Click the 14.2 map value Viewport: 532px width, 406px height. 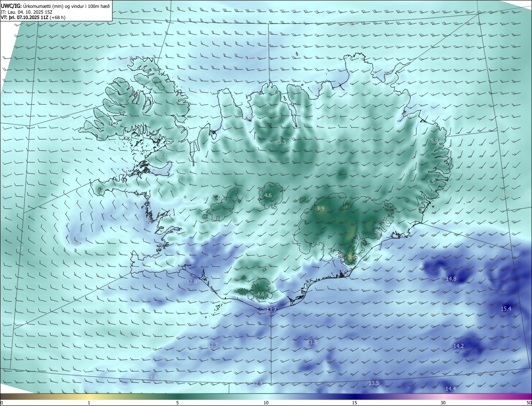[x=458, y=346]
